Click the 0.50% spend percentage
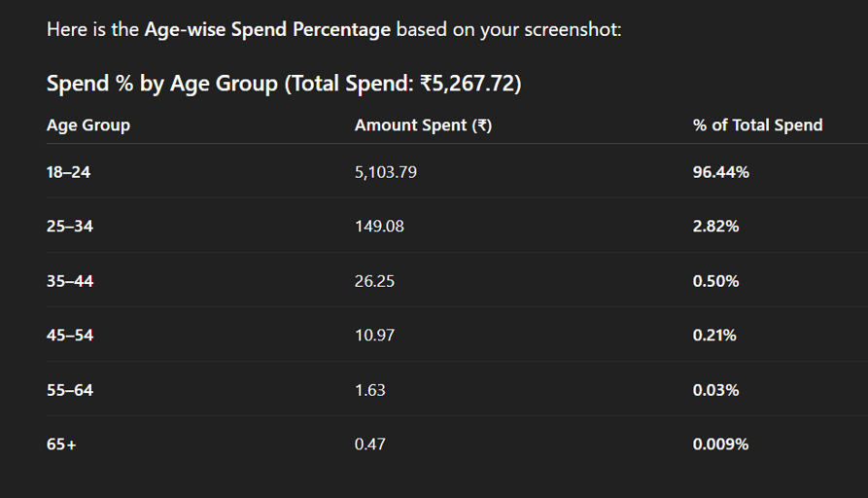868x498 pixels. click(715, 281)
